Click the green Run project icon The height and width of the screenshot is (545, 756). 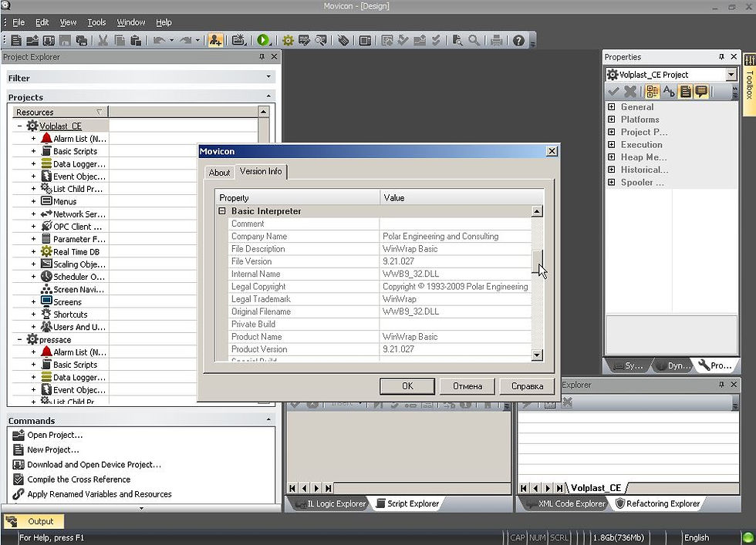(263, 41)
